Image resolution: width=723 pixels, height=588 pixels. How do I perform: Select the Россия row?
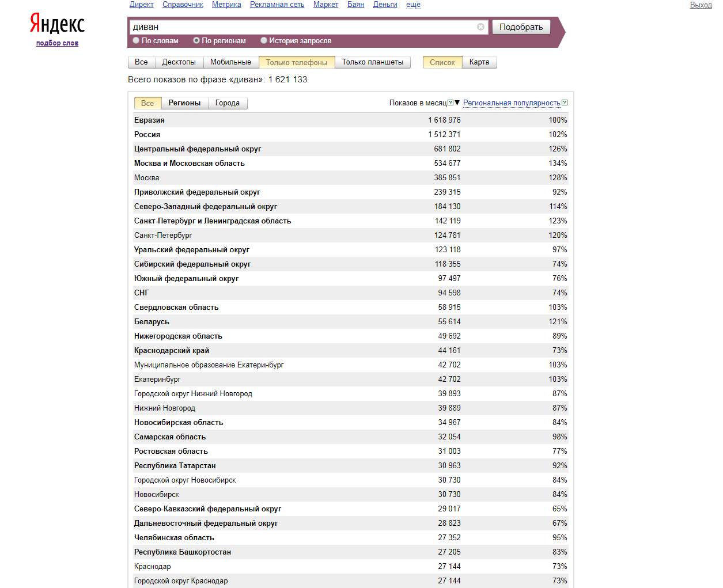(x=351, y=134)
